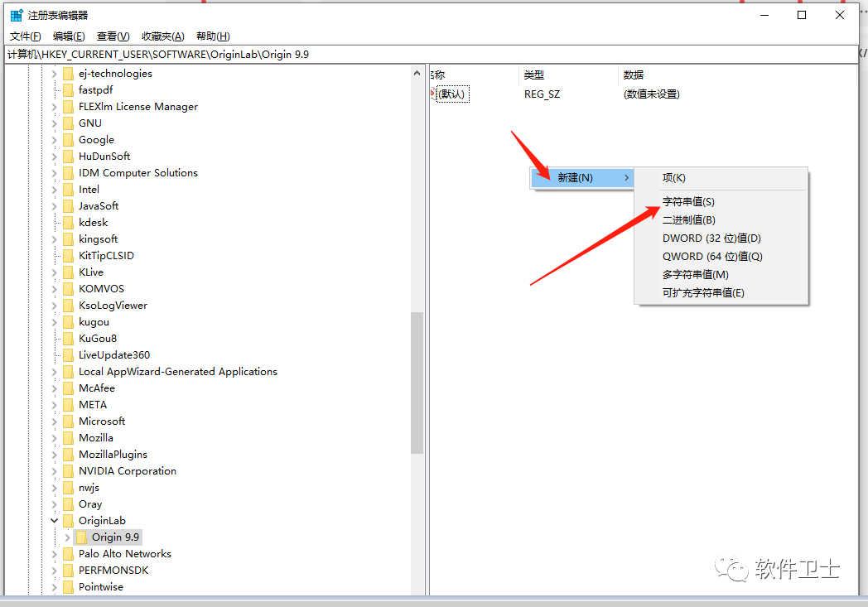
Task: Open the 文件(F) menu
Action: (x=26, y=36)
